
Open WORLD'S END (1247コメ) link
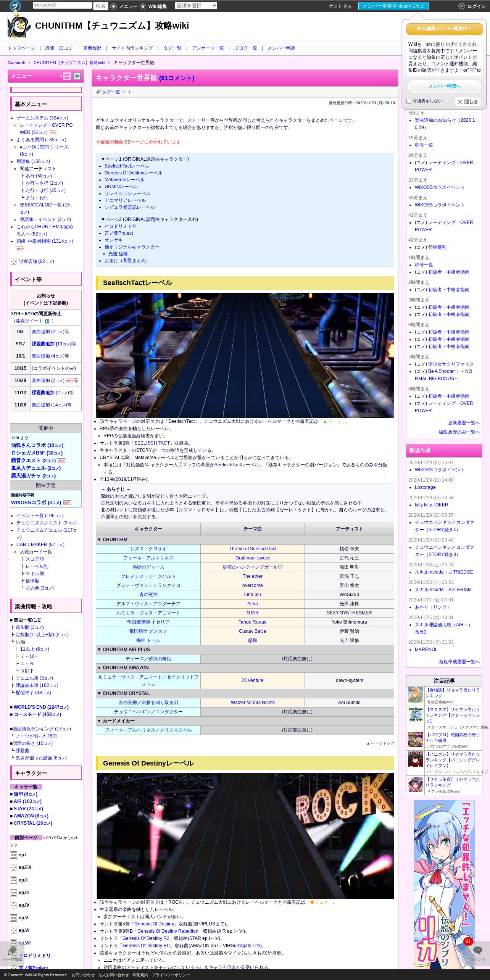41,707
